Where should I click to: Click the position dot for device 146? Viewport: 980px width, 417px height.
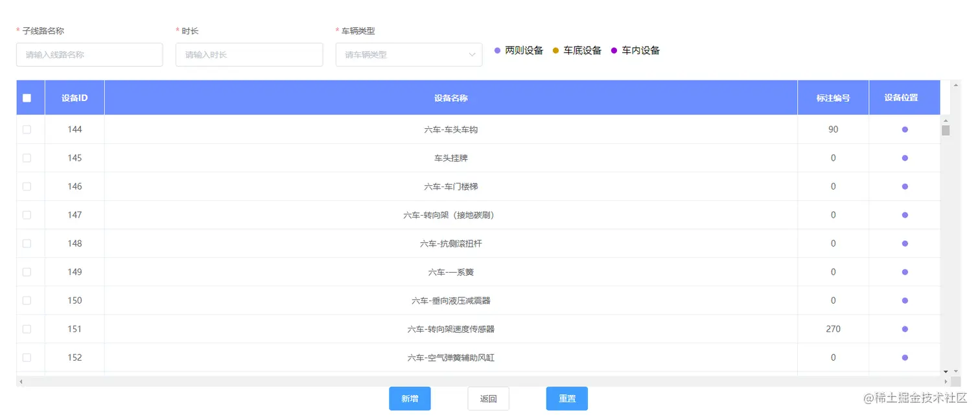[905, 186]
